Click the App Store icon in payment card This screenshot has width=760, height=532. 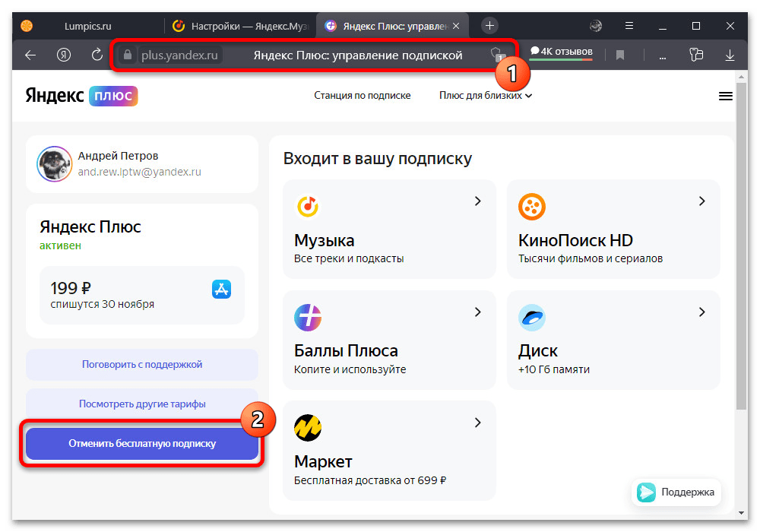click(x=221, y=289)
